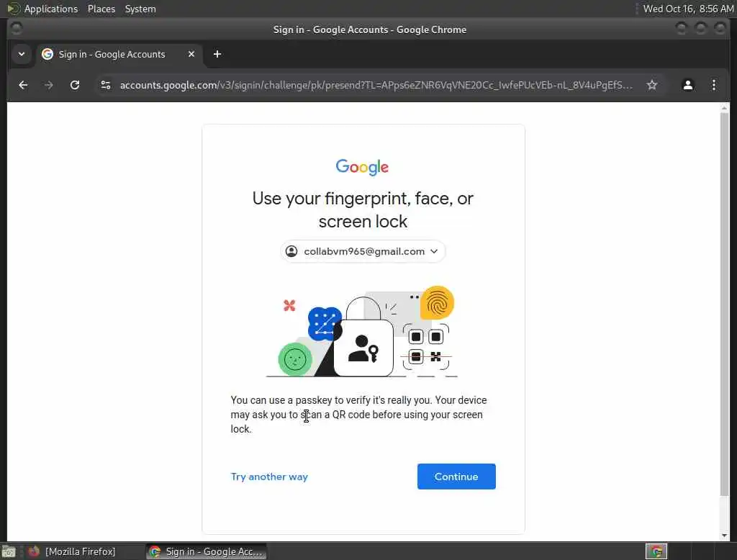Bookmark this page with the star icon
Image resolution: width=737 pixels, height=560 pixels.
pyautogui.click(x=651, y=85)
